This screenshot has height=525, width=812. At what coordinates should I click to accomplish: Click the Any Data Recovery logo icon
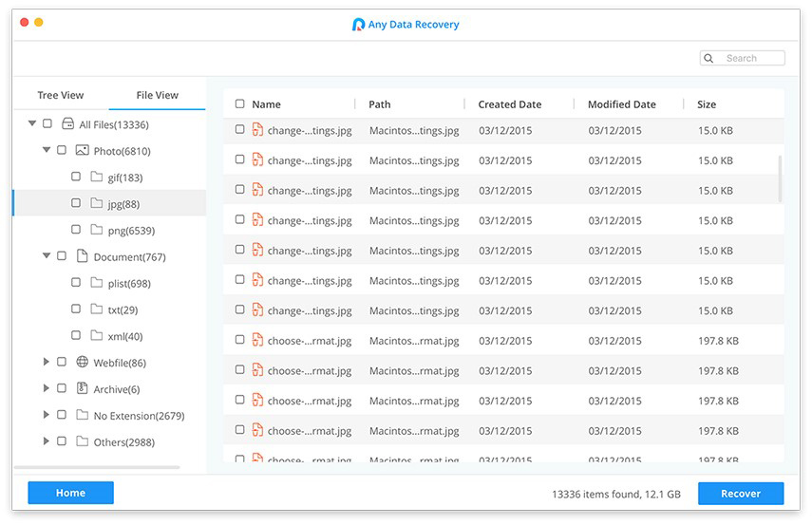[358, 25]
